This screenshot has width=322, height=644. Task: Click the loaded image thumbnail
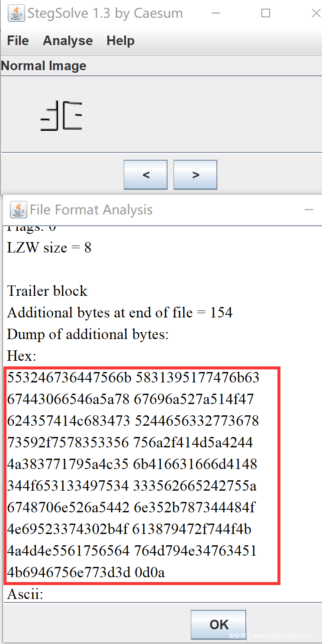(x=61, y=116)
